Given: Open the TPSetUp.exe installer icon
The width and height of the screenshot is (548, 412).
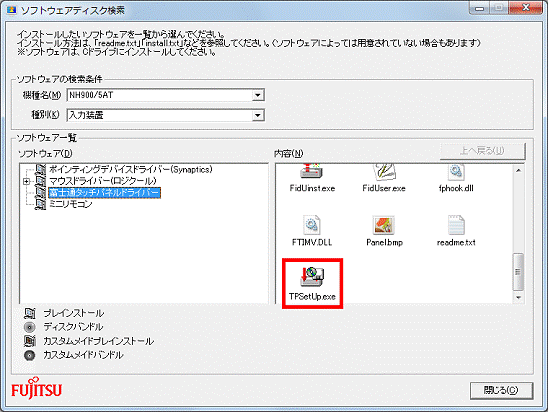Looking at the screenshot, I should pyautogui.click(x=312, y=276).
